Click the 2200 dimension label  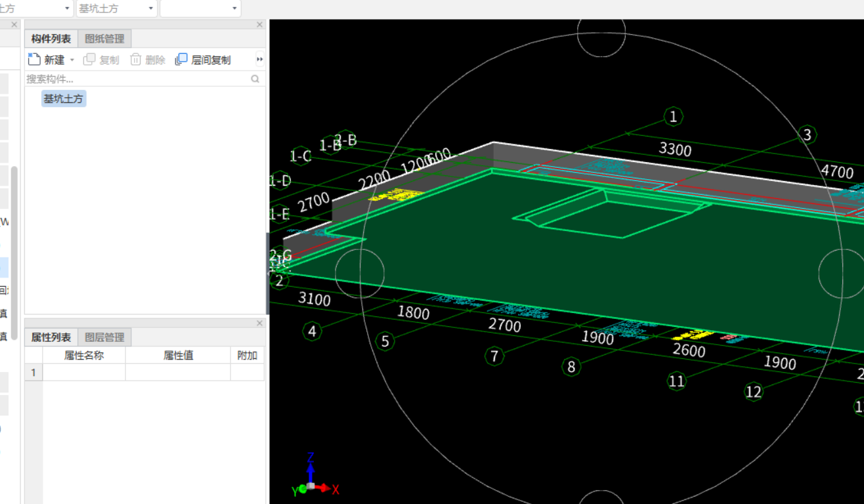pyautogui.click(x=375, y=179)
